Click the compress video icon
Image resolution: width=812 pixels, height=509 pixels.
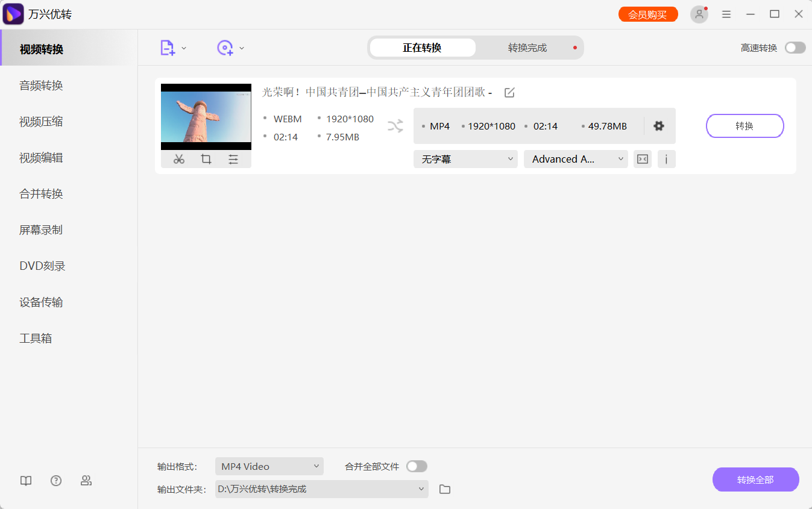tap(641, 158)
